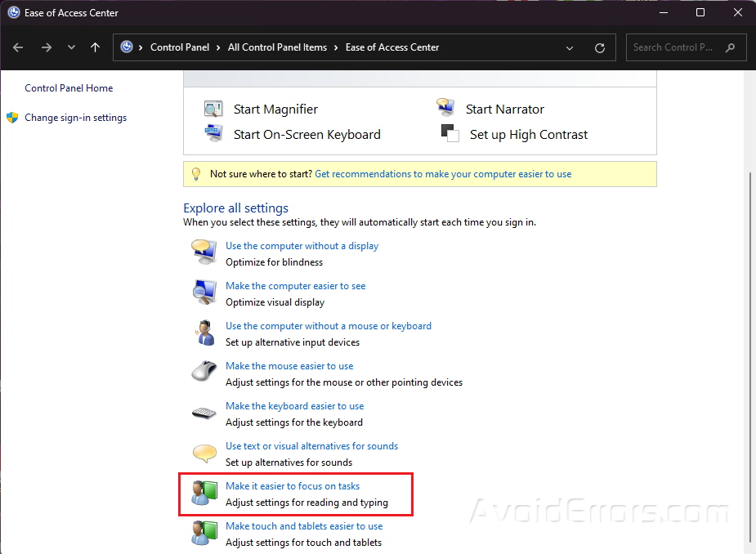Screen dimensions: 756x554
Task: Click the vertical scrollbar on the right
Action: (749, 360)
